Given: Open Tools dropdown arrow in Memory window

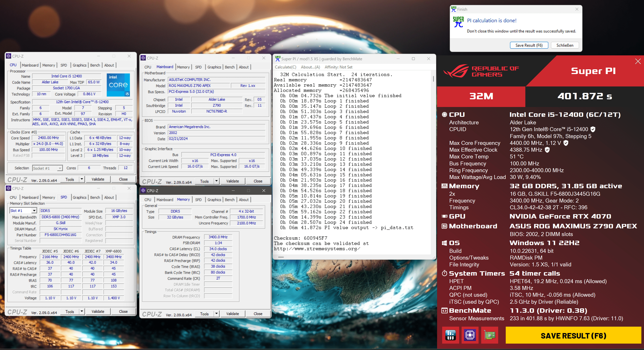Looking at the screenshot, I should 217,314.
